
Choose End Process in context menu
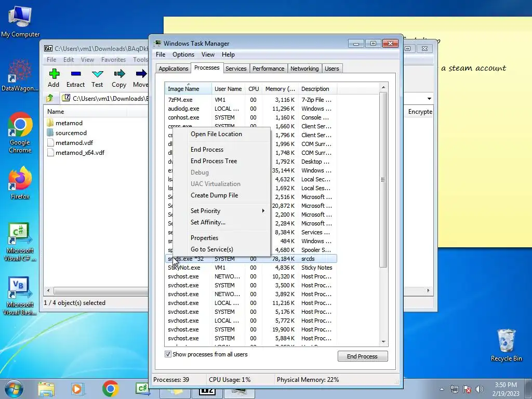tap(221, 150)
